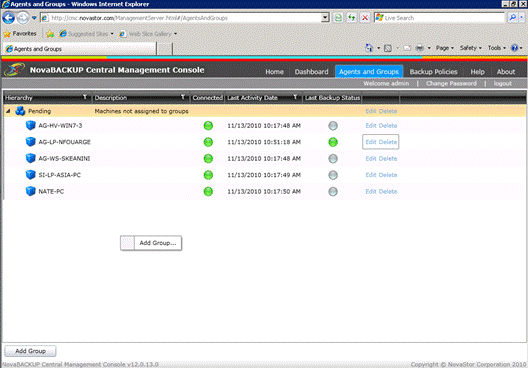Click the Pending group icon
Viewport: 528px width, 368px height.
click(20, 111)
